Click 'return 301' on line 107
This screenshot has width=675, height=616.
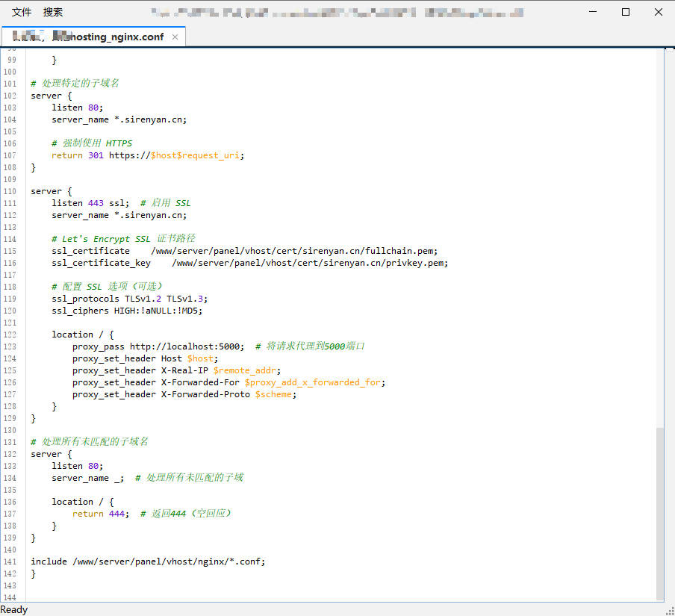(x=78, y=155)
